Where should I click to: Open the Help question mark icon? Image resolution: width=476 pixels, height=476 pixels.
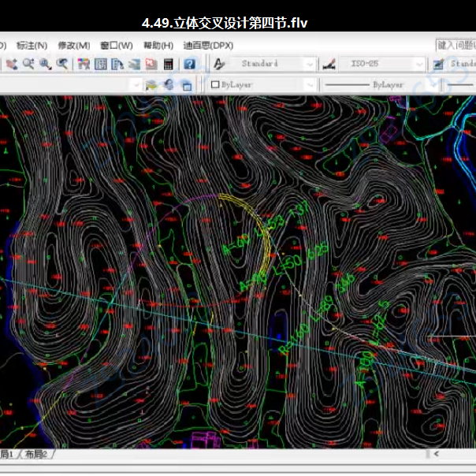pyautogui.click(x=190, y=64)
